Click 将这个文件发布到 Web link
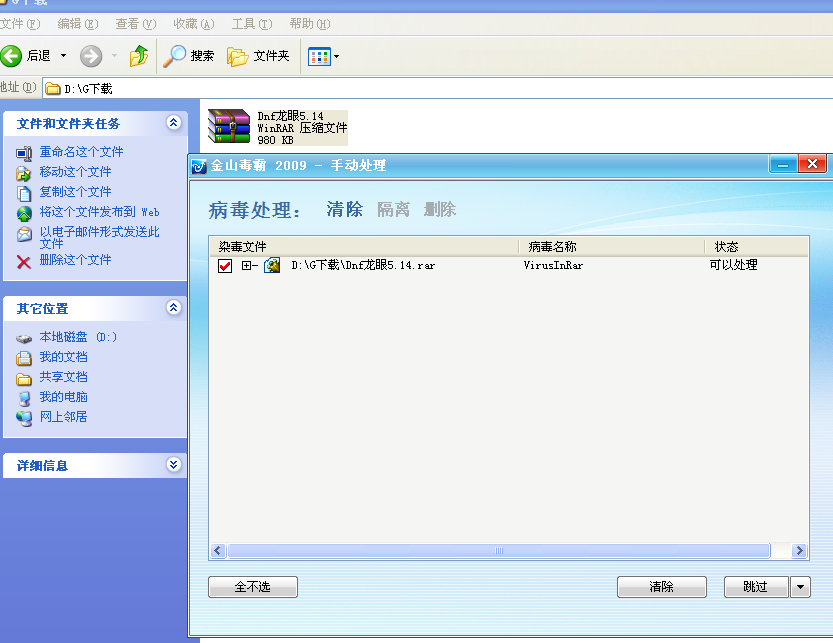The width and height of the screenshot is (833, 643). [99, 212]
